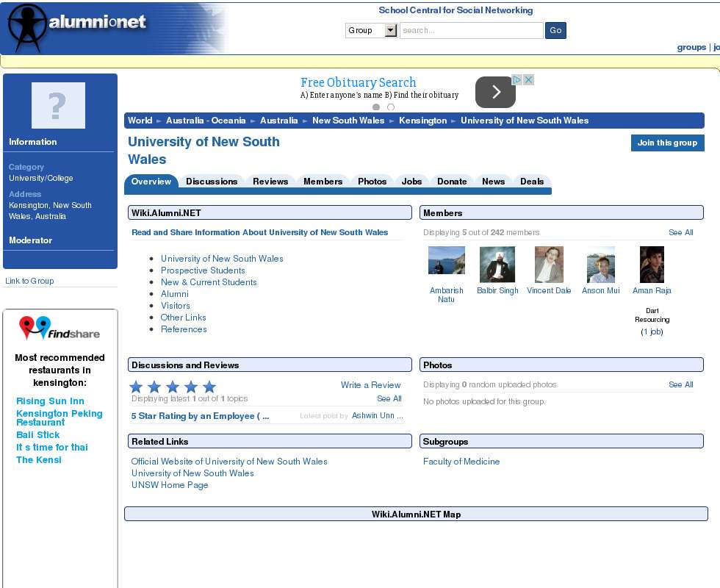The image size is (720, 588).
Task: Open Free Obituary Search ad headline
Action: (x=359, y=82)
